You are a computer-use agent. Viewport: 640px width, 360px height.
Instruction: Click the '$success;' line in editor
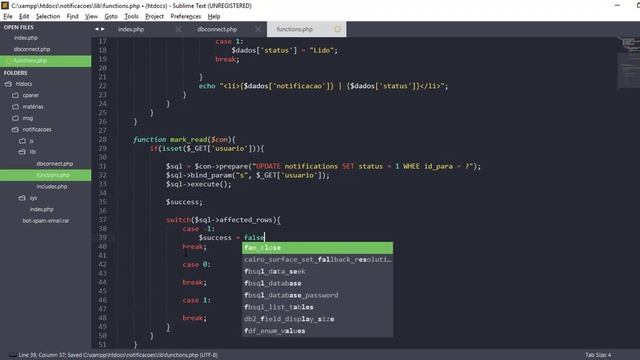click(x=184, y=202)
